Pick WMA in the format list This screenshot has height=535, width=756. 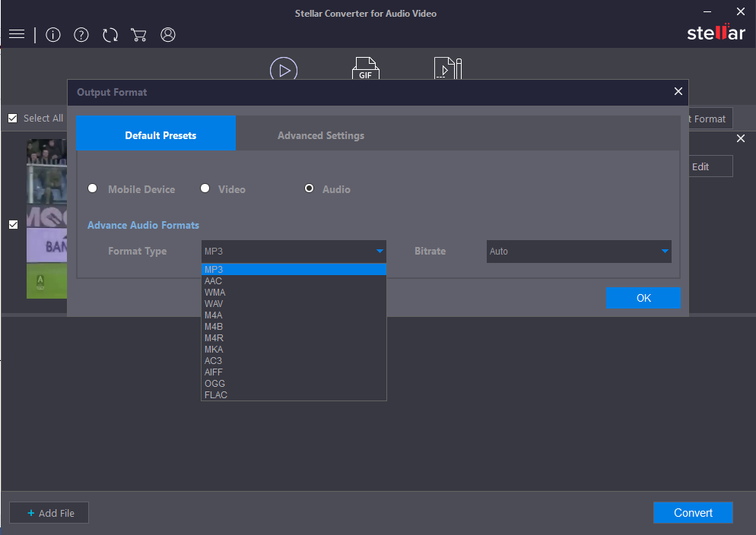[x=294, y=293]
